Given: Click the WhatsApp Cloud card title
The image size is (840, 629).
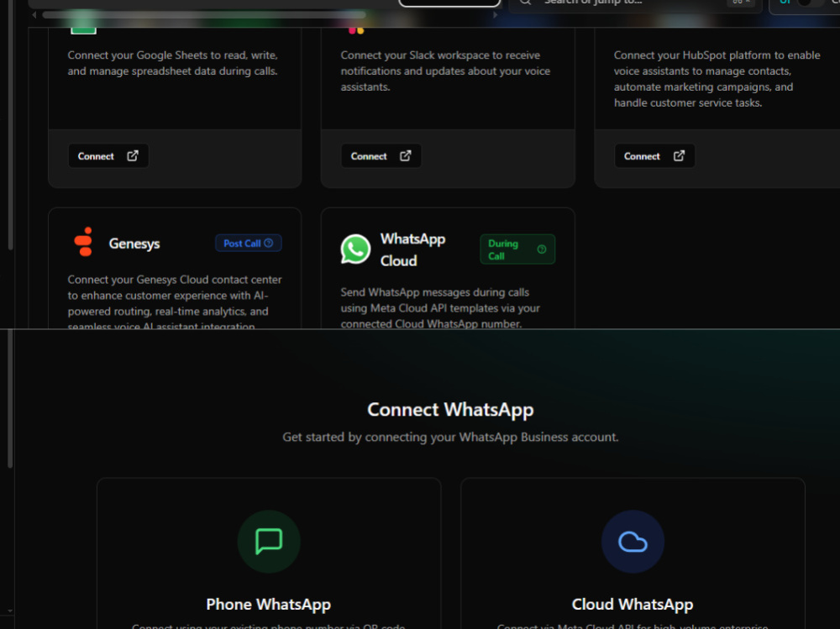Looking at the screenshot, I should pyautogui.click(x=413, y=249).
